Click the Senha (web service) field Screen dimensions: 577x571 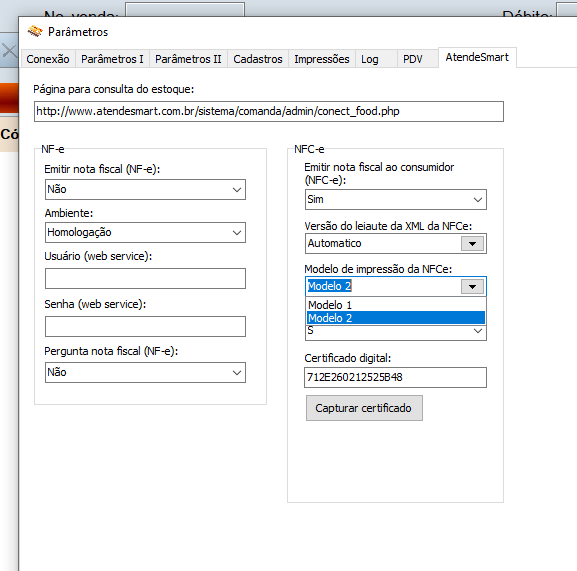click(x=145, y=326)
